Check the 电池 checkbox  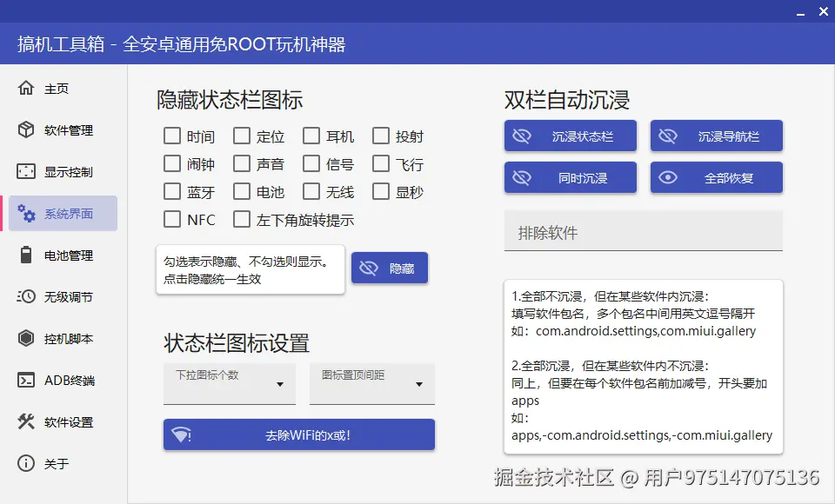tap(242, 191)
